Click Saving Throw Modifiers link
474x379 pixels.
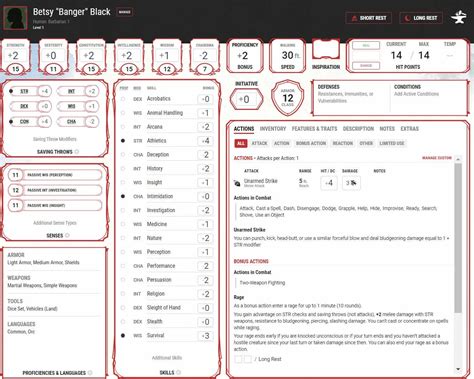(55, 139)
